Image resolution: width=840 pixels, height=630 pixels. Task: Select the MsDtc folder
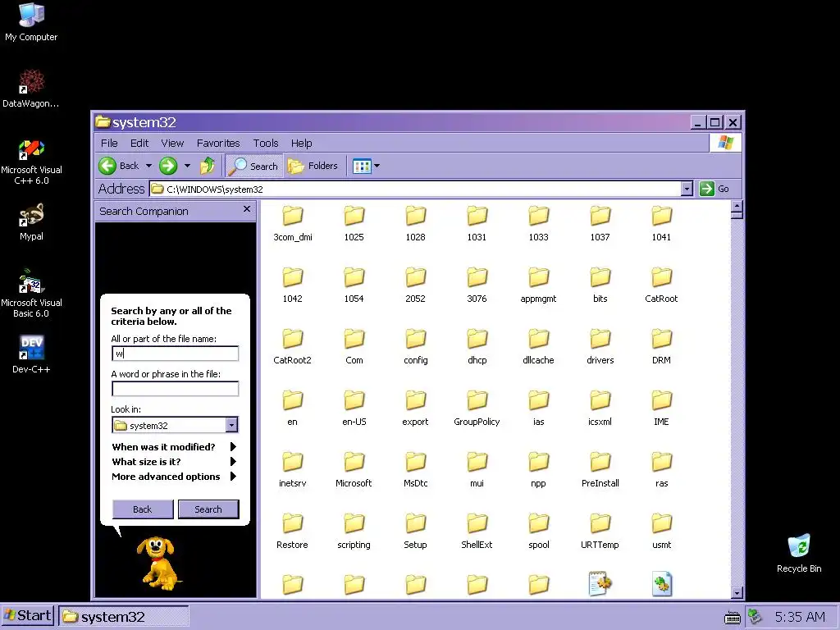(415, 468)
